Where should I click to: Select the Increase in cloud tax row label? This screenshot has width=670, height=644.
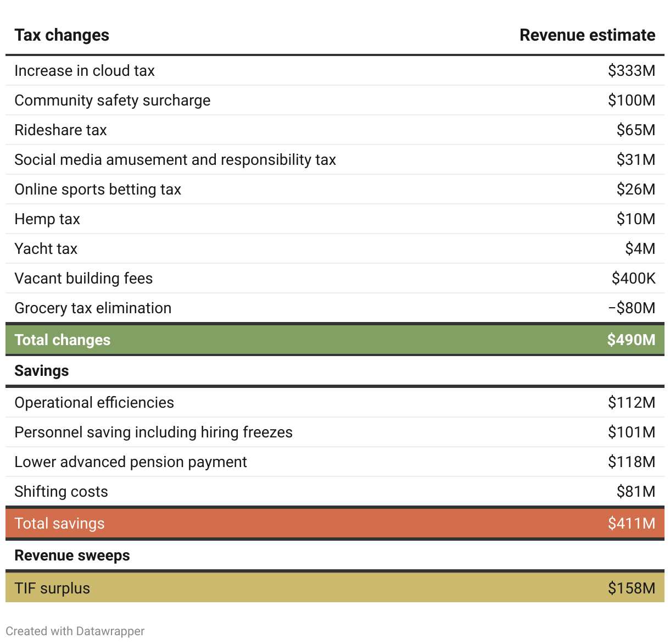pos(85,71)
